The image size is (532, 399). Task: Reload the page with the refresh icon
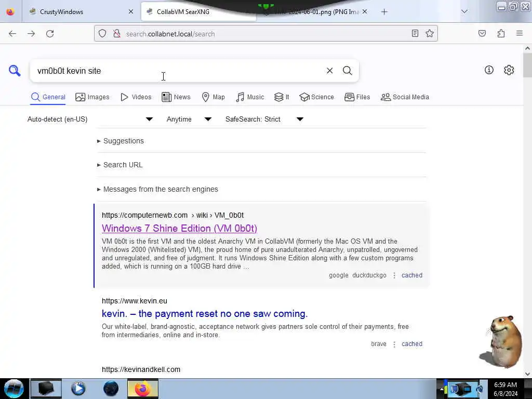click(x=50, y=34)
